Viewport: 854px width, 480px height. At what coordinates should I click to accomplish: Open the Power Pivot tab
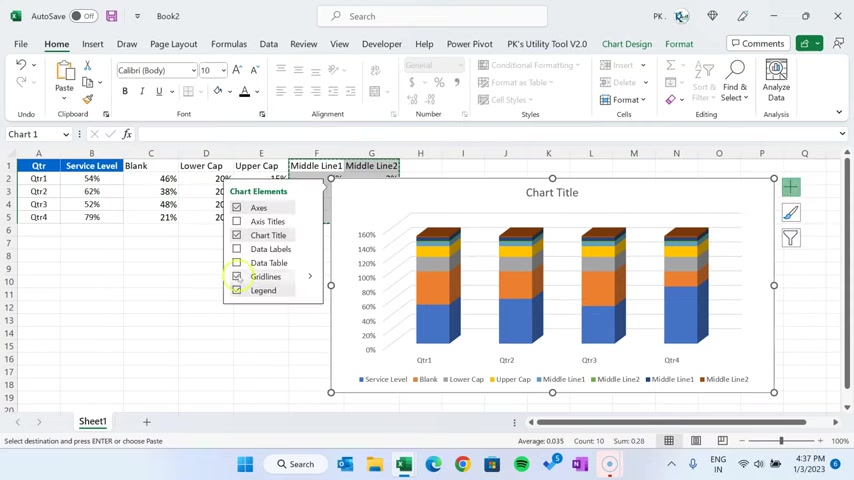pyautogui.click(x=469, y=44)
